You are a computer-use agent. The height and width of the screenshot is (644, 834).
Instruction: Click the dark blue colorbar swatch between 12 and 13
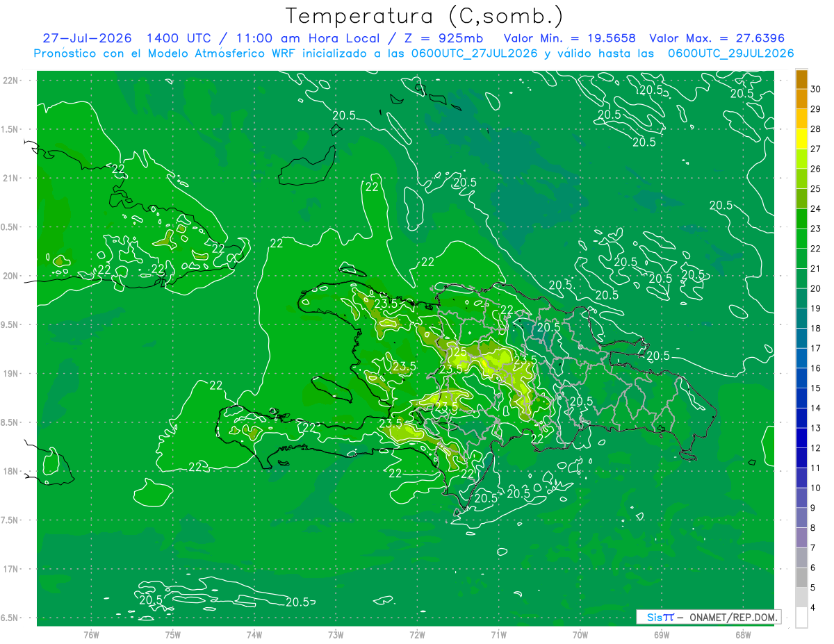[802, 438]
